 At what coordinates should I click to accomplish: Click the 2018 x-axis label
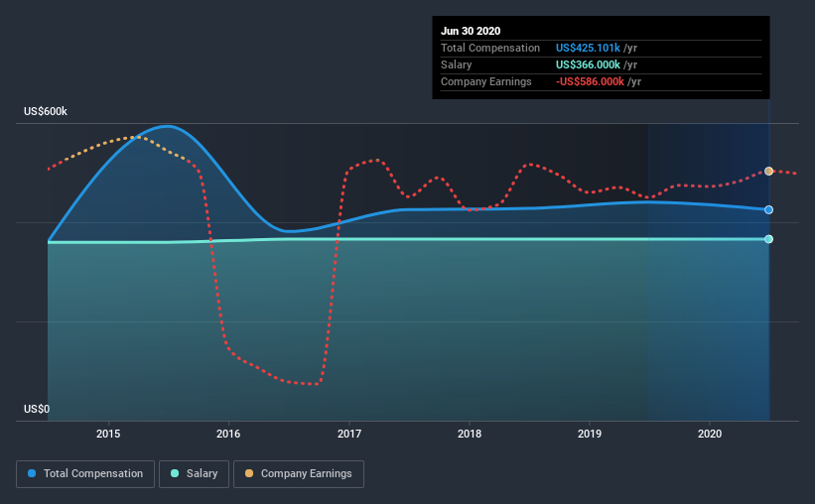pos(470,434)
